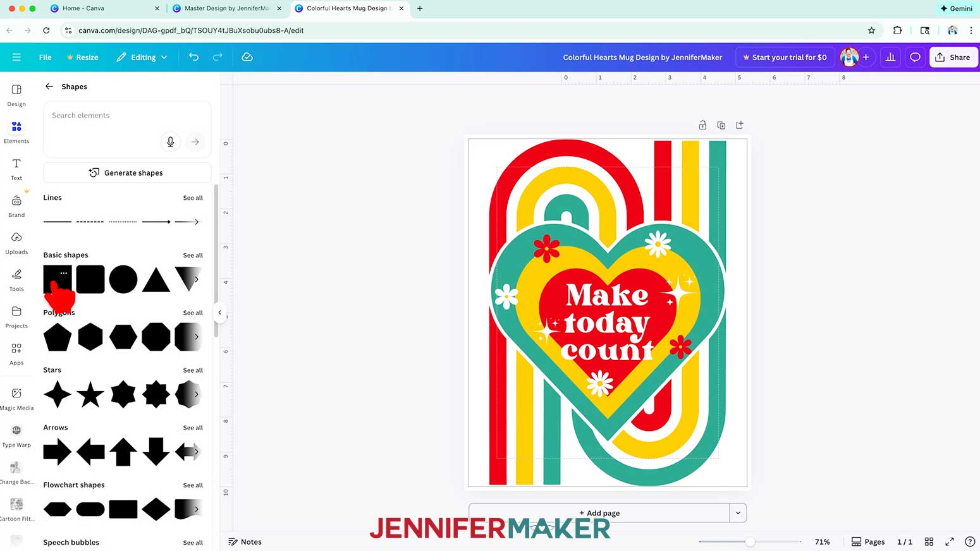The image size is (980, 551).
Task: Open the Uploads sidebar tab
Action: coord(16,243)
